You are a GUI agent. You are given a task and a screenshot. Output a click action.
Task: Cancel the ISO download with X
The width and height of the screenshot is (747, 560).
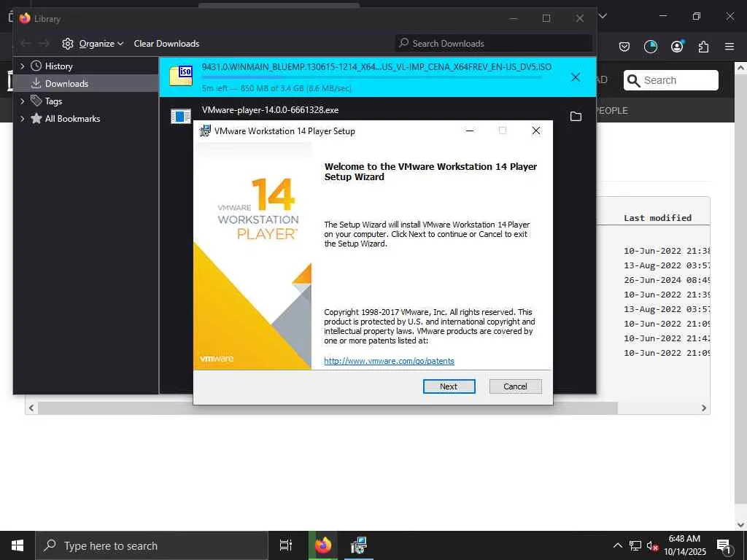576,77
